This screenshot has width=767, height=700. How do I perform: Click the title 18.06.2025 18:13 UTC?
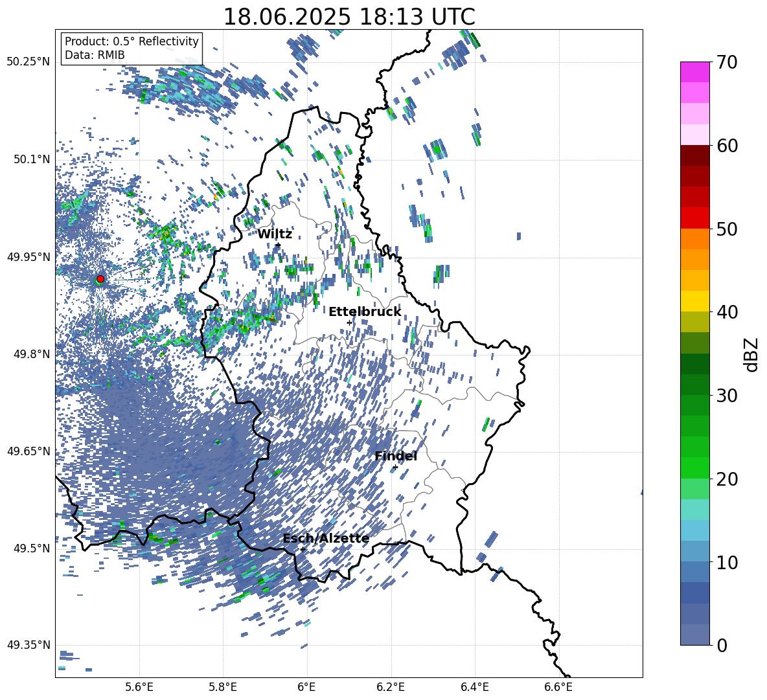click(349, 17)
